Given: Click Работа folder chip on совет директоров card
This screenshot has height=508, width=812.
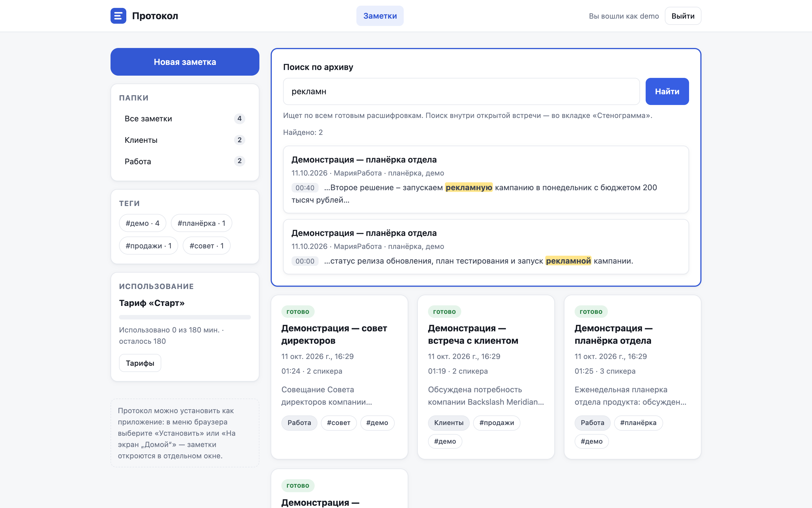Looking at the screenshot, I should pos(299,423).
